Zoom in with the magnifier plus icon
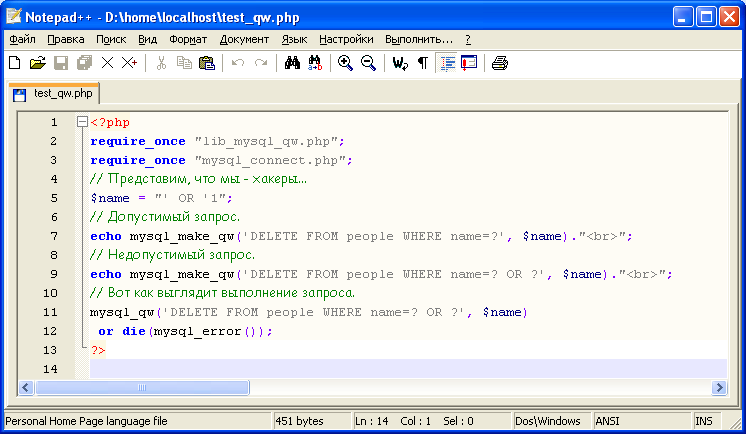Screen dimensions: 746x434 click(345, 63)
